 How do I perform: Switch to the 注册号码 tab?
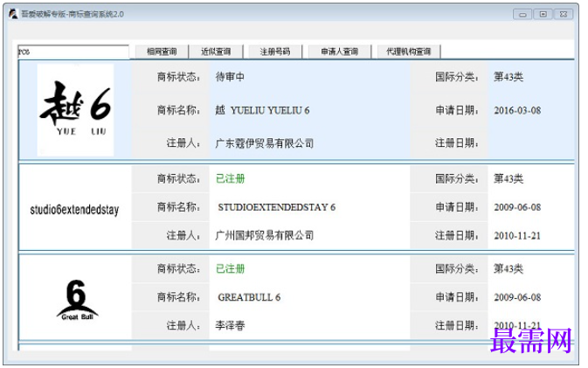pos(275,52)
